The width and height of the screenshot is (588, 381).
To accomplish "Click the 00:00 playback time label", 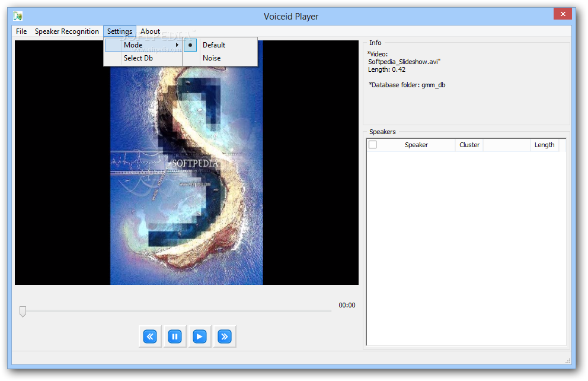I will [347, 305].
